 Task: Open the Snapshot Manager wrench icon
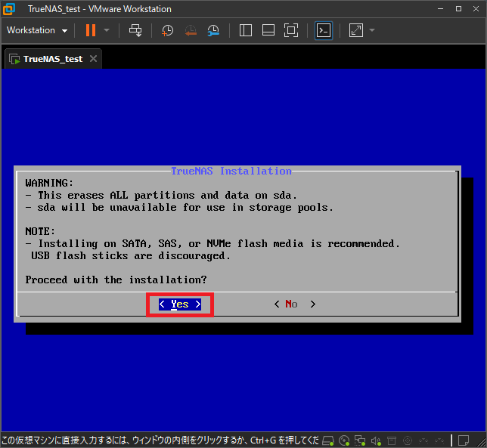tap(213, 30)
